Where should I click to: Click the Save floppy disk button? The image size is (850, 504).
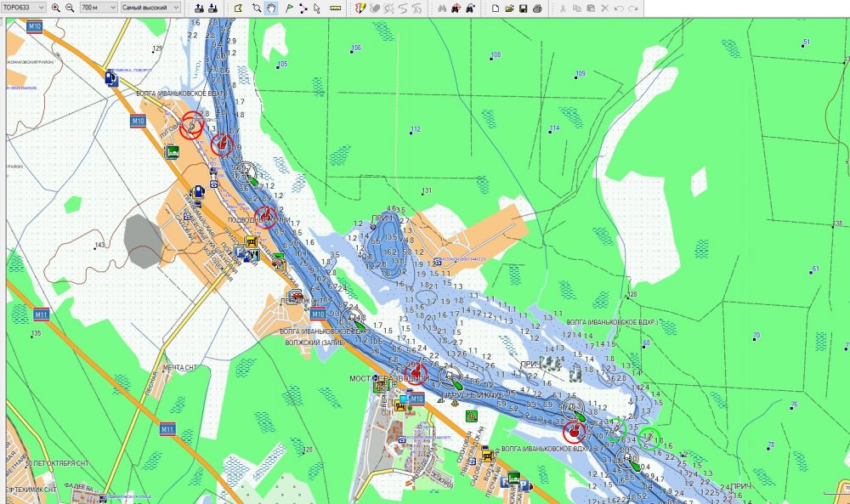pyautogui.click(x=524, y=8)
